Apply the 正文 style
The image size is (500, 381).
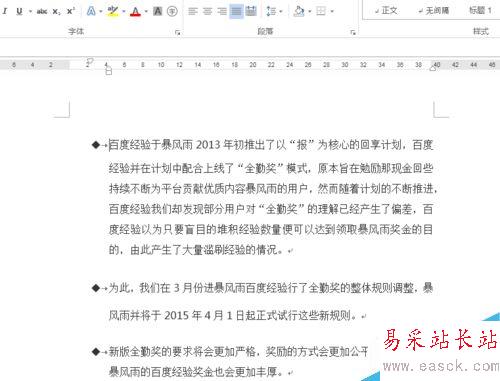pos(386,11)
